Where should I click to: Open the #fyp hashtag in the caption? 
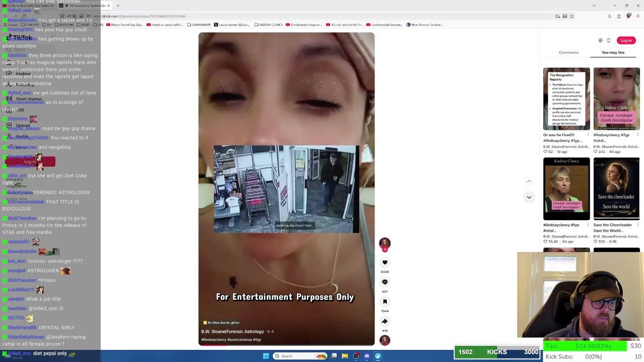click(x=257, y=340)
